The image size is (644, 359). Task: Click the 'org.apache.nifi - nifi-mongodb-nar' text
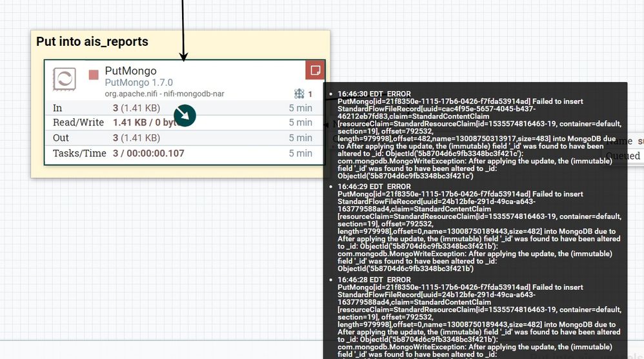tap(165, 94)
